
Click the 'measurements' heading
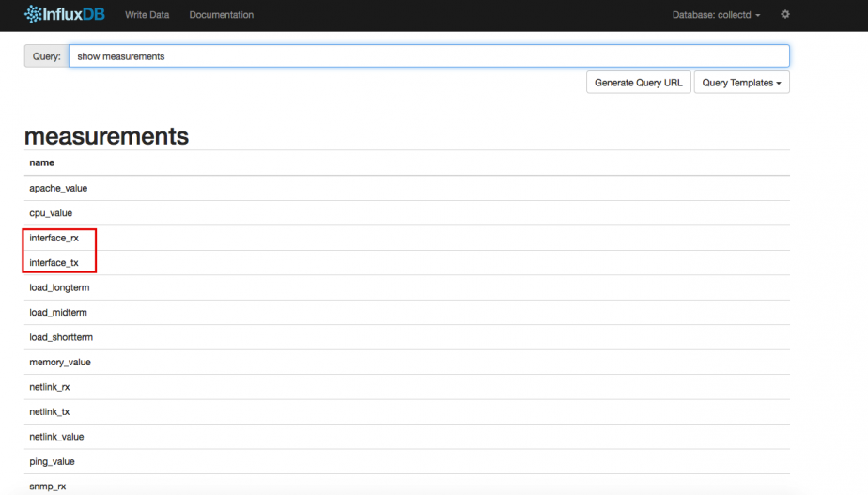coord(106,136)
